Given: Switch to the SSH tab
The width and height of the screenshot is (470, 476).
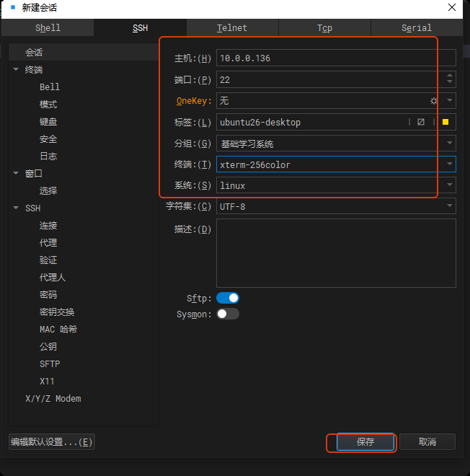Looking at the screenshot, I should [x=140, y=27].
